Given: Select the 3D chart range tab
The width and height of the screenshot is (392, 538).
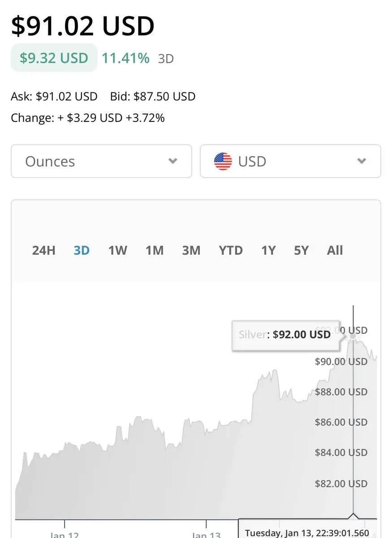Looking at the screenshot, I should pyautogui.click(x=82, y=250).
